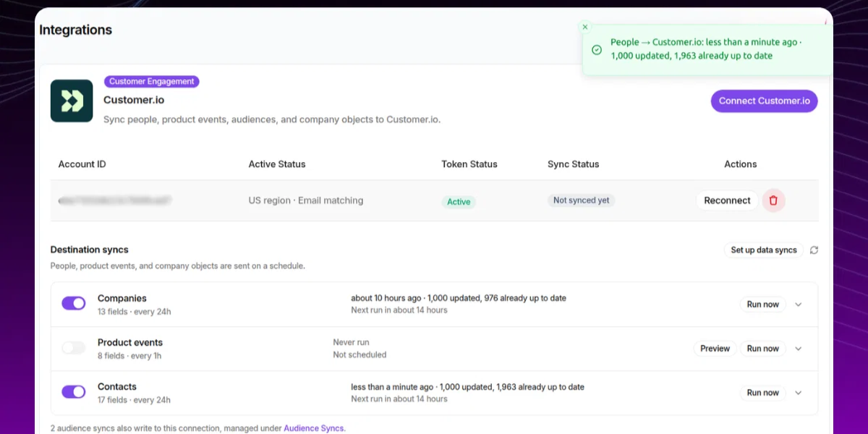Click the Connect Customer.io button
Viewport: 868px width, 434px height.
pos(765,101)
